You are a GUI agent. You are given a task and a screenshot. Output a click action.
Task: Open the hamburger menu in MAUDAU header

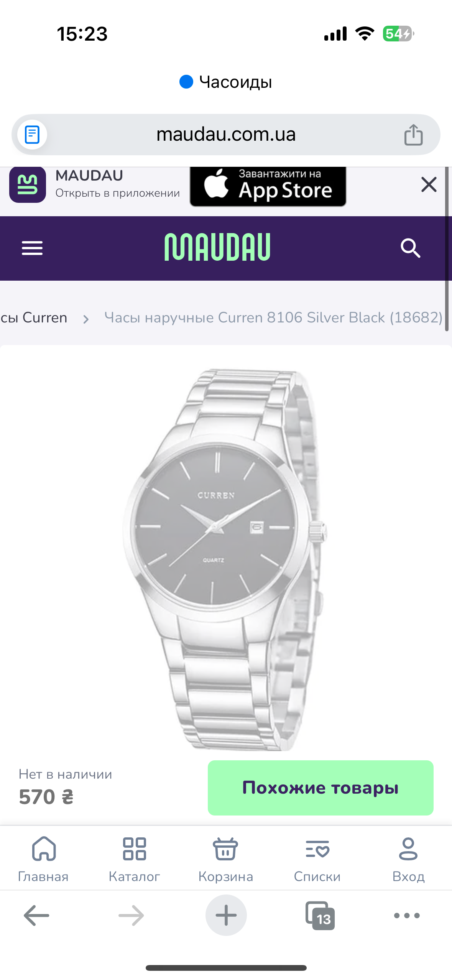(x=32, y=248)
